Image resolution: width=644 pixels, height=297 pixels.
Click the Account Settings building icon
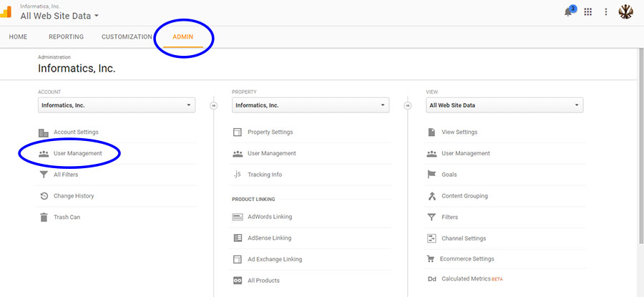(x=44, y=132)
